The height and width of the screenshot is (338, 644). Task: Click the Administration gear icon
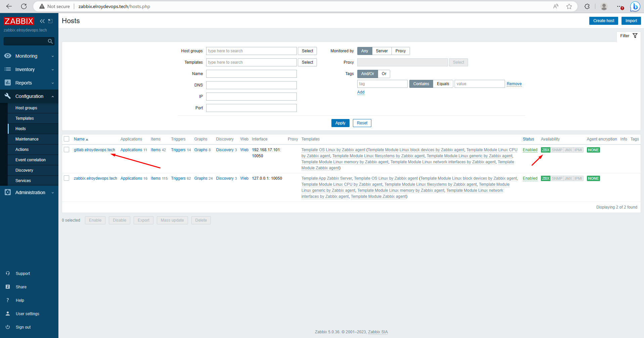coord(8,192)
